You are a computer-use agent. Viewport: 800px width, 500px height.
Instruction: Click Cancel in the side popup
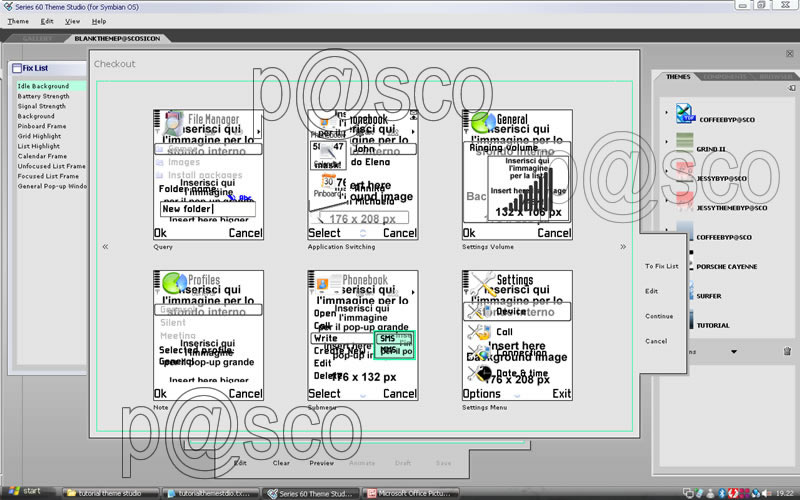(656, 341)
